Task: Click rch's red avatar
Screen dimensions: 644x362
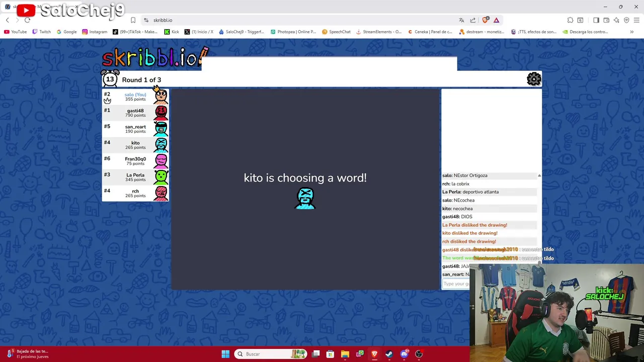Action: click(161, 193)
